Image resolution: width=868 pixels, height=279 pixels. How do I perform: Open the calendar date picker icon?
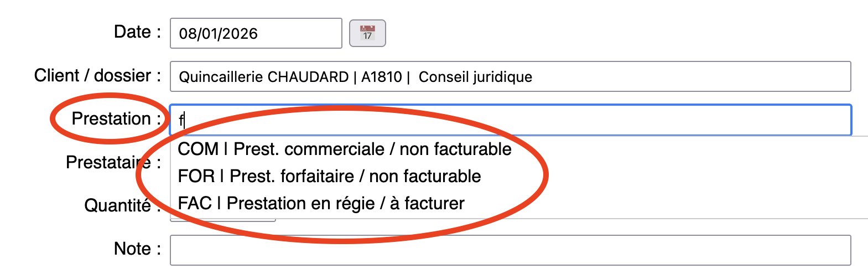[367, 33]
